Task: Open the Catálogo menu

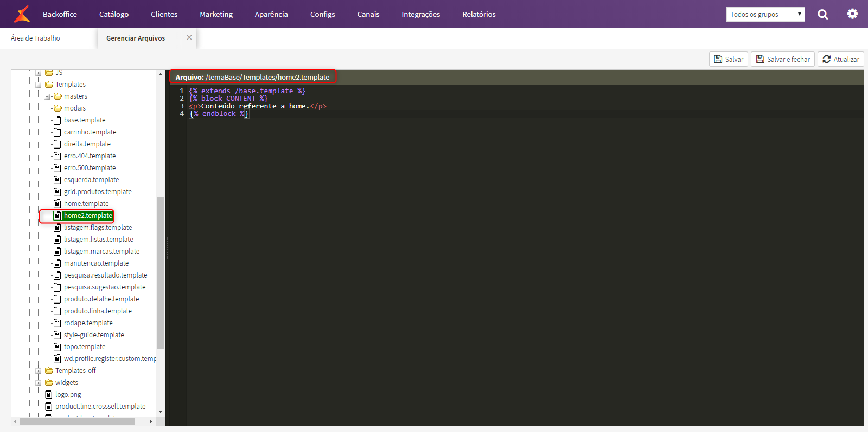Action: click(x=114, y=14)
